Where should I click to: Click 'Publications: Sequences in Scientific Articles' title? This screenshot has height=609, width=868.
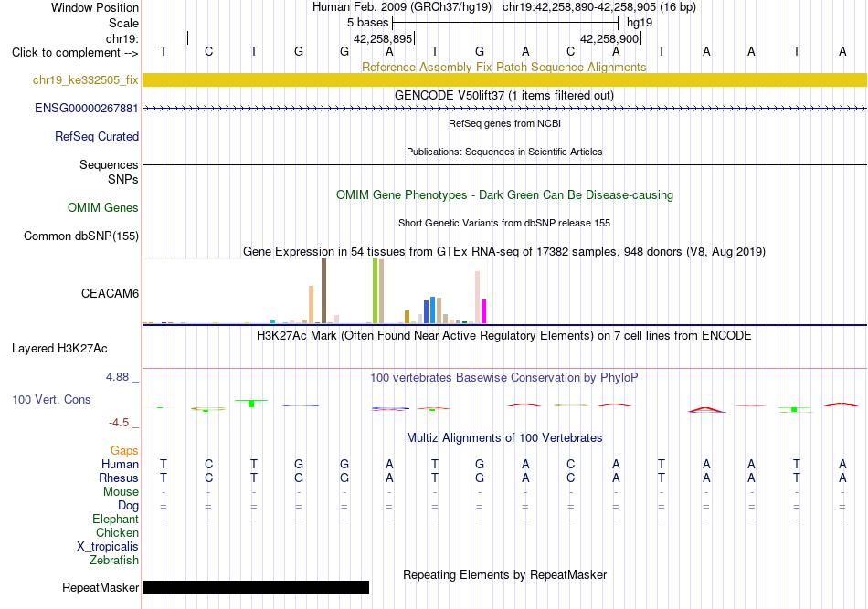coord(504,152)
